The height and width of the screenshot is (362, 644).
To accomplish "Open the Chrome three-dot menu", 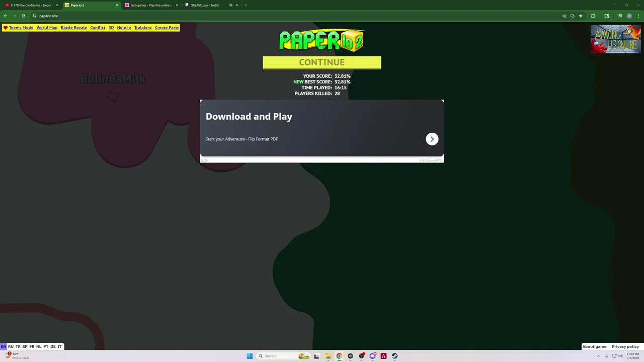I will [x=638, y=16].
